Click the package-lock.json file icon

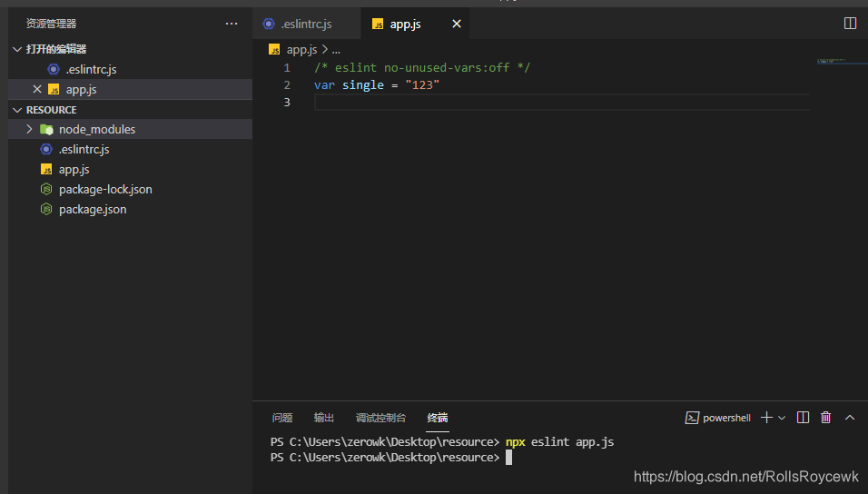tap(46, 190)
